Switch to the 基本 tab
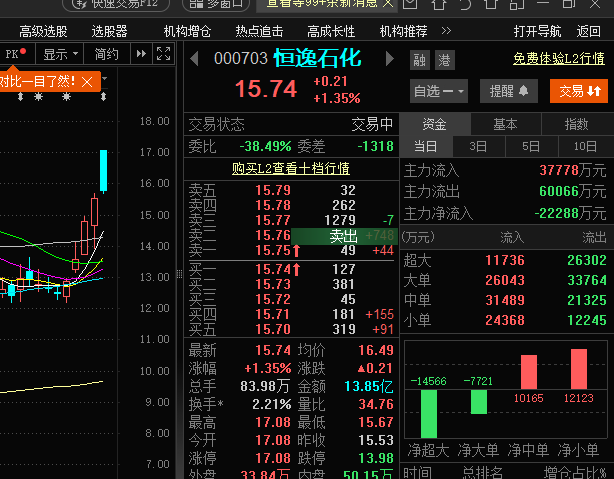 click(505, 124)
